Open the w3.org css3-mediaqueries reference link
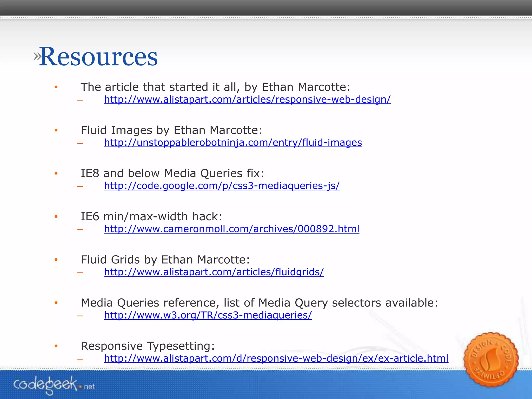This screenshot has height=399, width=532. click(x=208, y=315)
